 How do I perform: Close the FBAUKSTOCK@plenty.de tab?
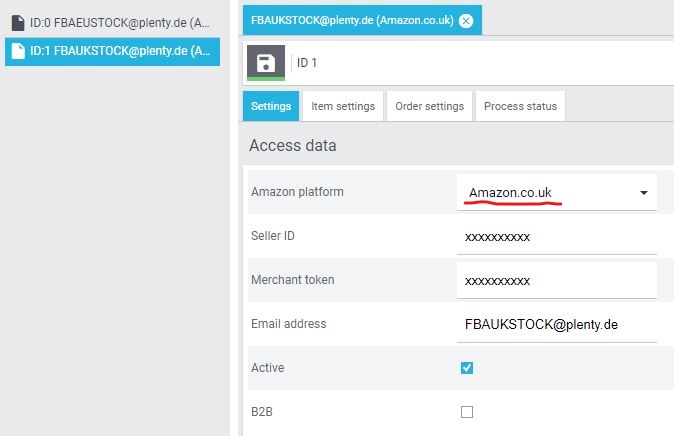pos(466,21)
